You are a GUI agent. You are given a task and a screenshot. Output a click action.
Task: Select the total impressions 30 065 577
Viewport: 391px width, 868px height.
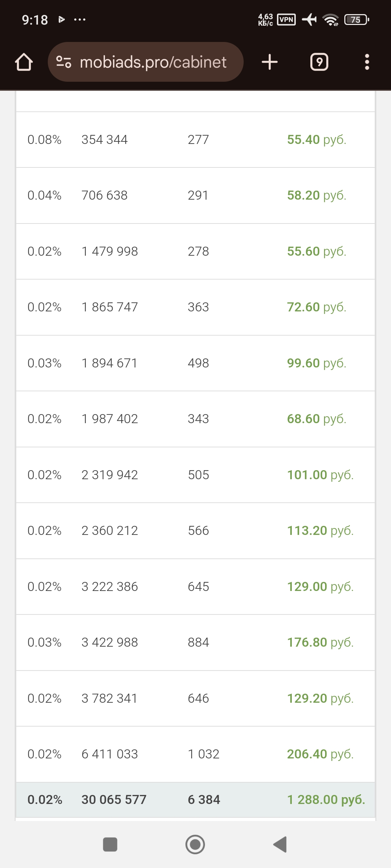click(x=114, y=800)
